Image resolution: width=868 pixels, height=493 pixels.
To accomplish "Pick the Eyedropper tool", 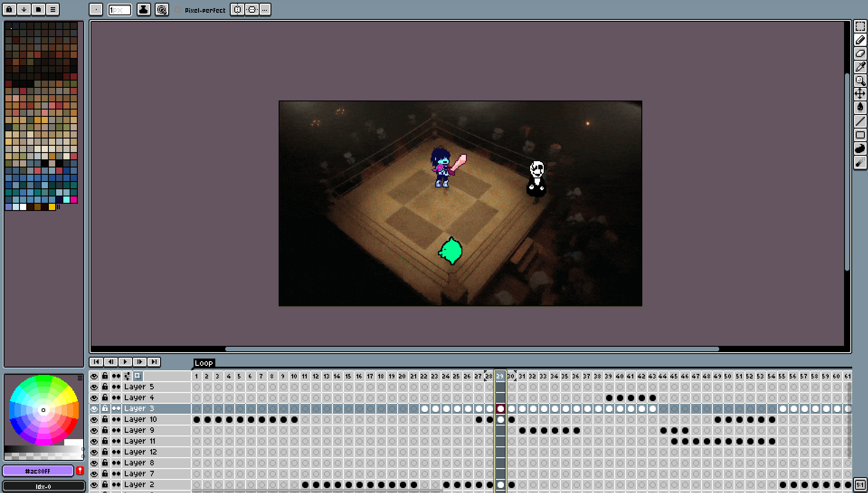I will point(860,67).
